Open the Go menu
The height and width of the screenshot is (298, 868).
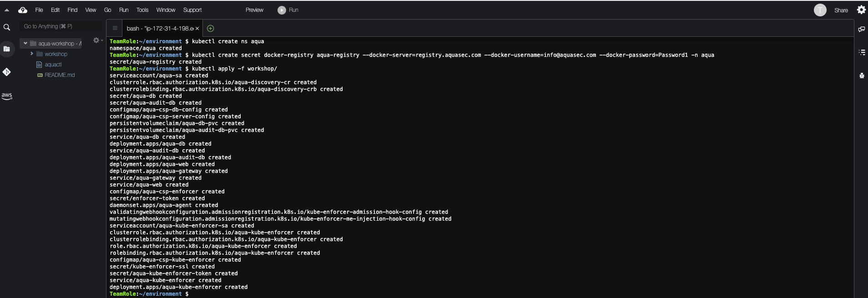pyautogui.click(x=107, y=10)
